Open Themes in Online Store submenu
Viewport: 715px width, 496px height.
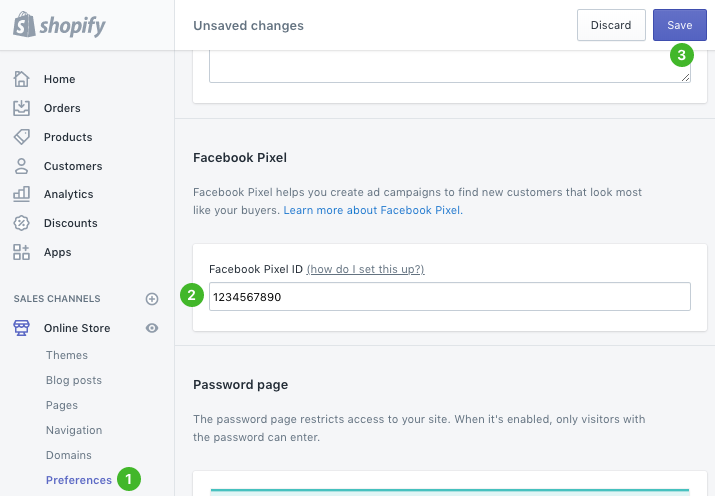[x=67, y=355]
